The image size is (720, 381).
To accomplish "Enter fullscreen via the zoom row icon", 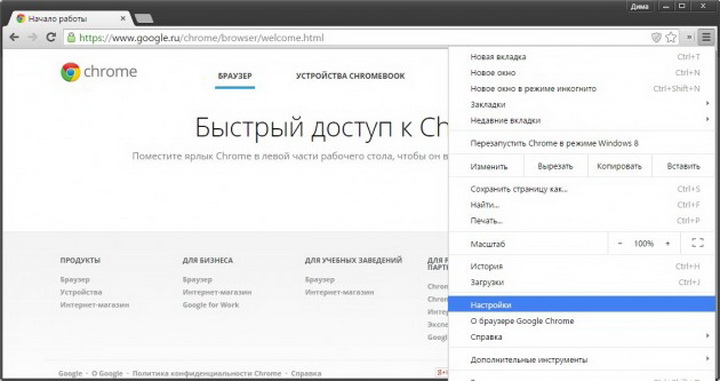I will [x=698, y=243].
